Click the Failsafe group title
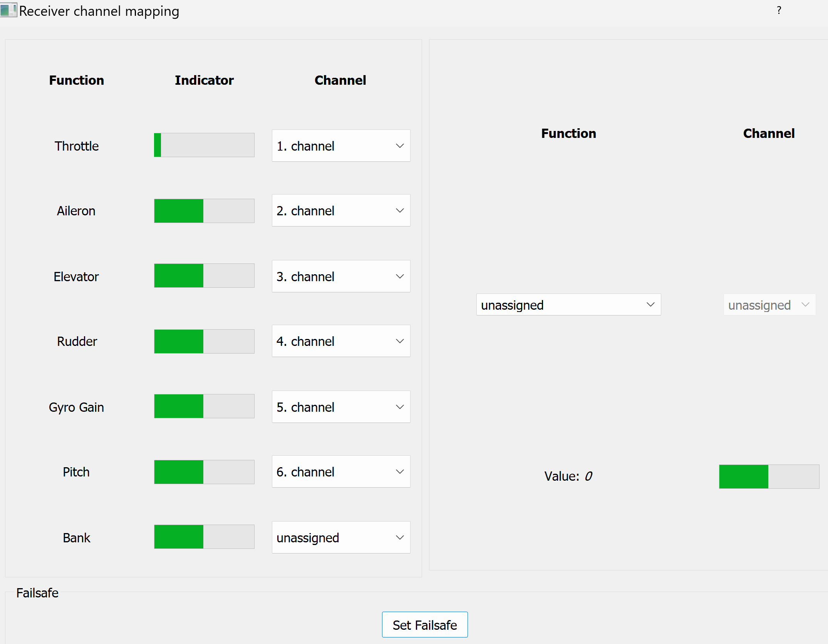 point(37,593)
